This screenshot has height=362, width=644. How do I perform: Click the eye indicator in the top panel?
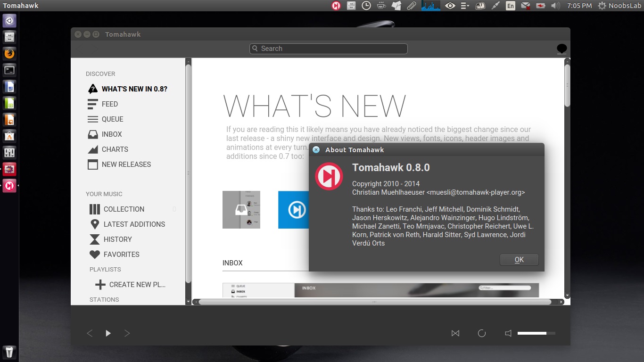[450, 6]
